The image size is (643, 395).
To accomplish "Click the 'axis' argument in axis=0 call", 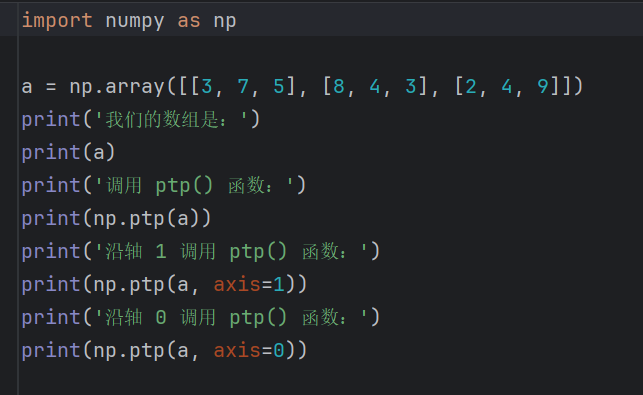I will pos(237,350).
